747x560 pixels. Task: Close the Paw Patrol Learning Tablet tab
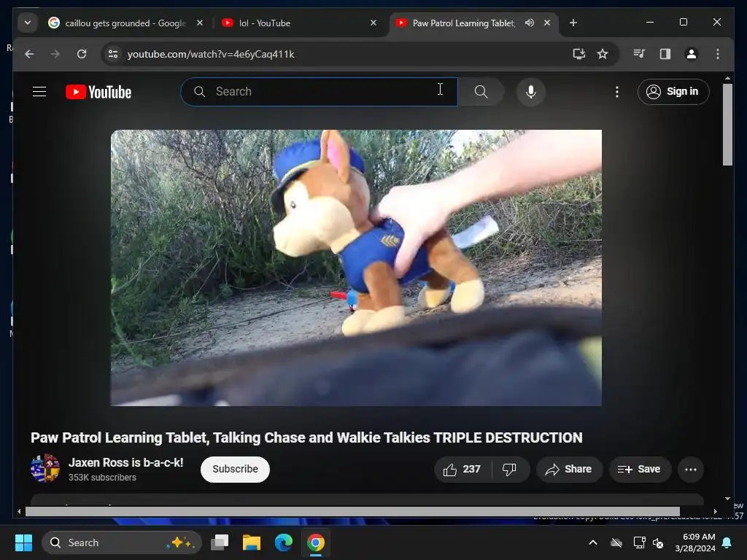[x=547, y=23]
